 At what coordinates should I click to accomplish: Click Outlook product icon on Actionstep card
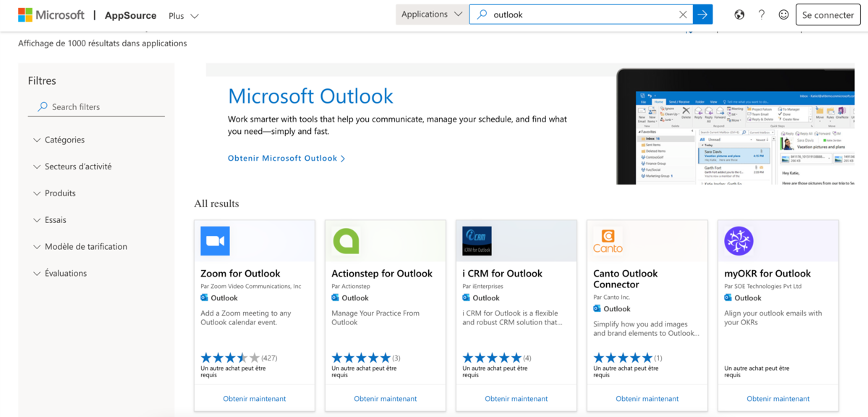336,298
